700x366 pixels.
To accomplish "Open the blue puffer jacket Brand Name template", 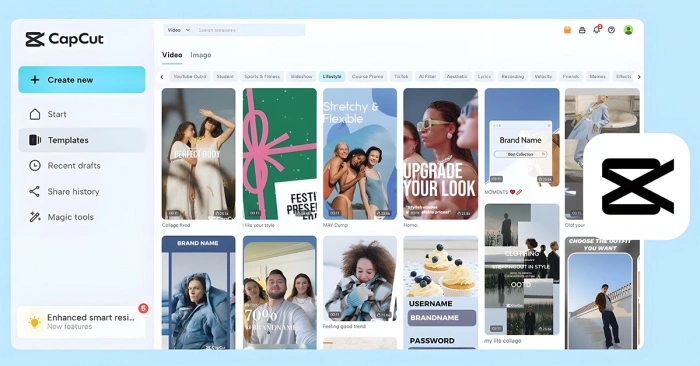I will tap(198, 292).
